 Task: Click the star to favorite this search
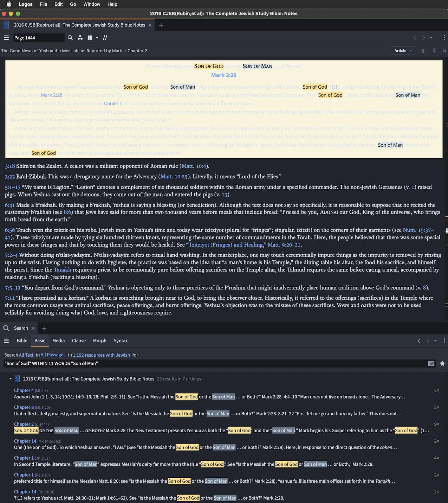coord(442,363)
